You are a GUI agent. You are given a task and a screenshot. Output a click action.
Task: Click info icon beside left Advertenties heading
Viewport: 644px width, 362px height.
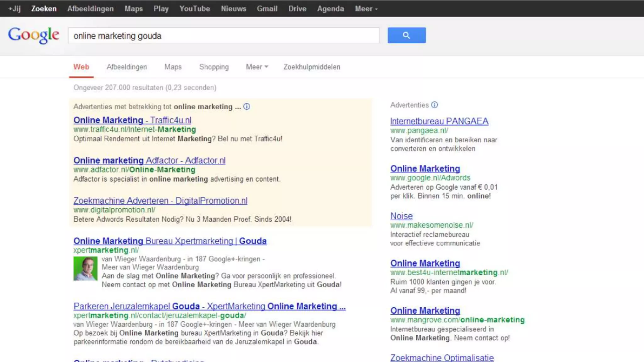tap(247, 107)
